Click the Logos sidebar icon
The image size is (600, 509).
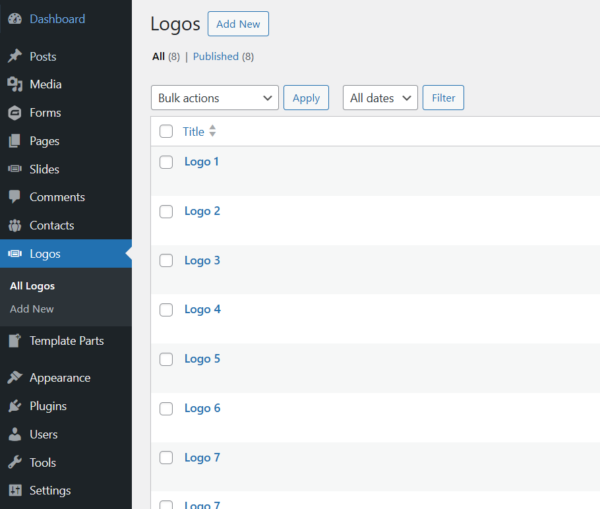pyautogui.click(x=15, y=253)
